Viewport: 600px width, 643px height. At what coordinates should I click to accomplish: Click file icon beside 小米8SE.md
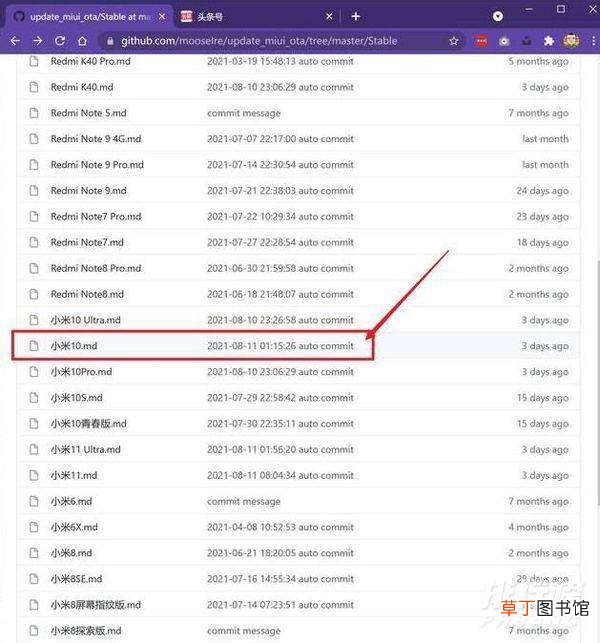(34, 579)
